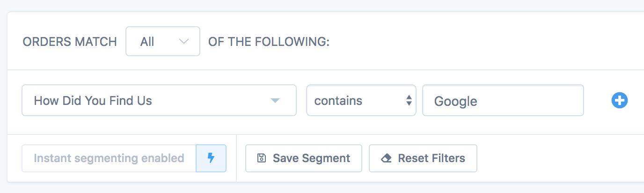The image size is (644, 193).
Task: Click the up-down arrows in the contains selector
Action: click(409, 100)
